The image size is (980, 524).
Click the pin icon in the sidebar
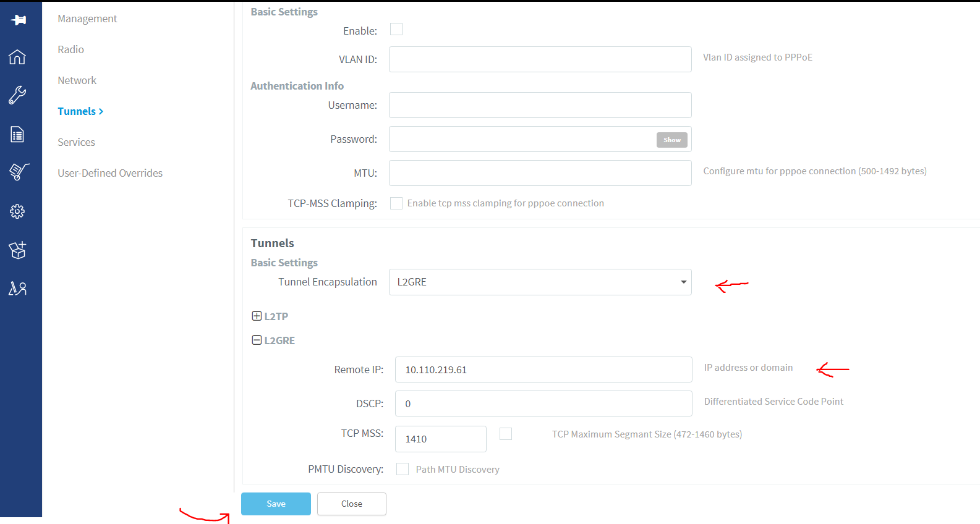click(18, 20)
